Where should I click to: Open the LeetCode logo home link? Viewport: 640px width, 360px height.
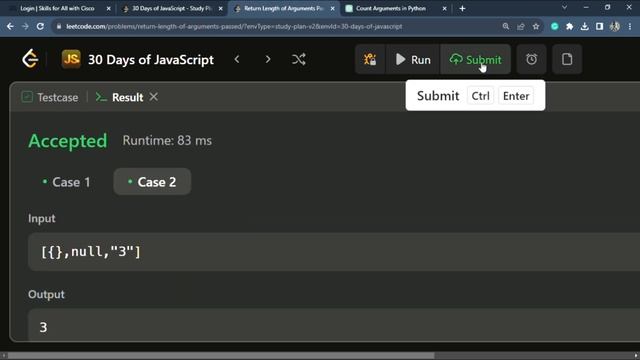click(x=30, y=60)
